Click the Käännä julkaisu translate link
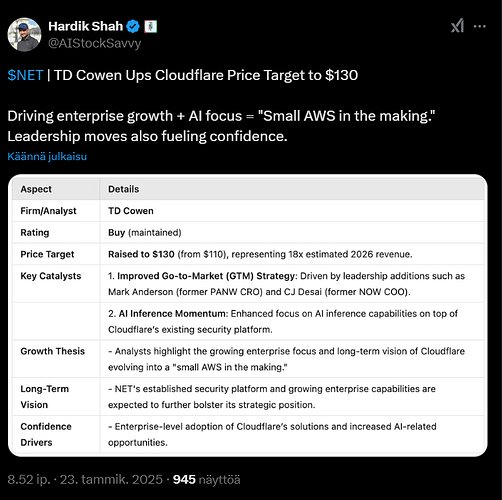This screenshot has height=500, width=502. coord(47,156)
